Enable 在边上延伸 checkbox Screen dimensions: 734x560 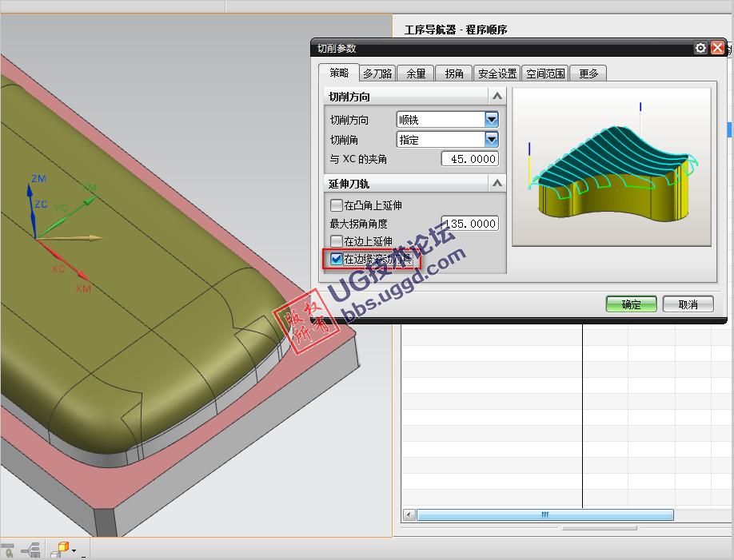pyautogui.click(x=337, y=240)
